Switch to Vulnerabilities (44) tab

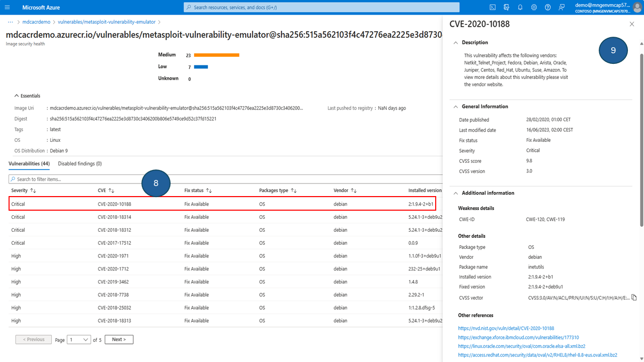[x=29, y=163]
